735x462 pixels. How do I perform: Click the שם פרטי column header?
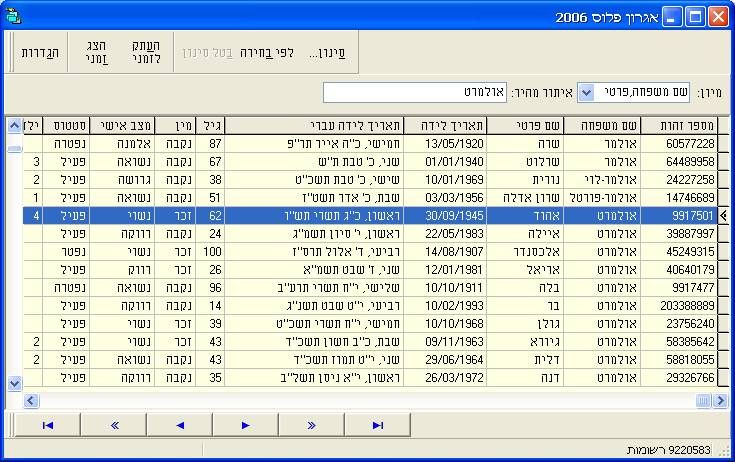525,126
